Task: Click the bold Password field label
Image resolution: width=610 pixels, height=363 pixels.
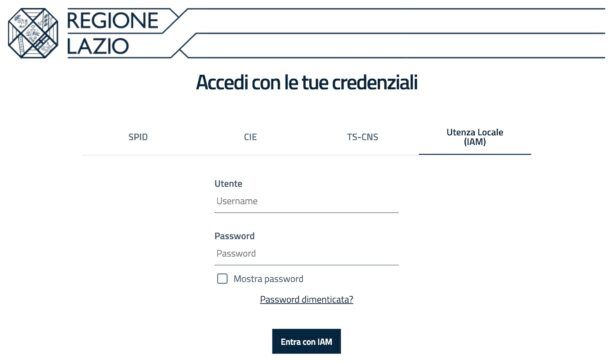Action: (234, 236)
